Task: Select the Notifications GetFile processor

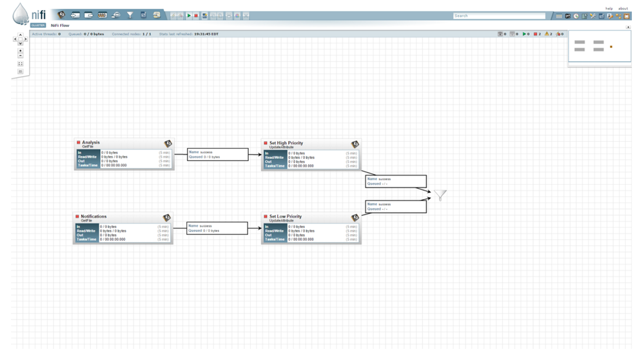Action: pyautogui.click(x=122, y=228)
